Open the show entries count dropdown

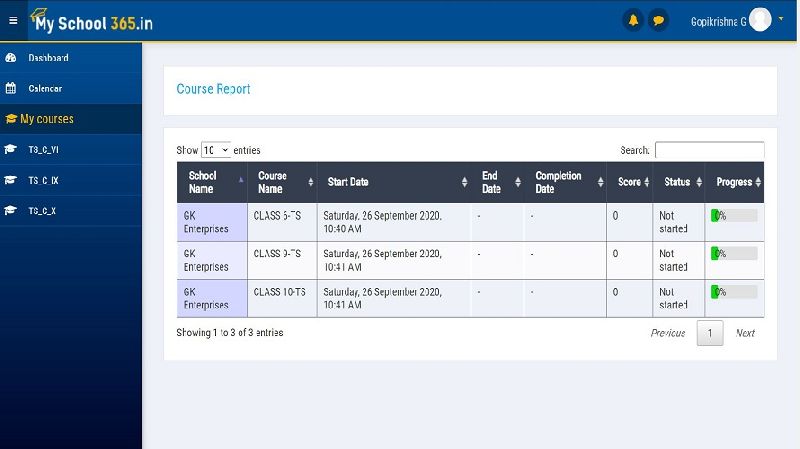pos(216,150)
